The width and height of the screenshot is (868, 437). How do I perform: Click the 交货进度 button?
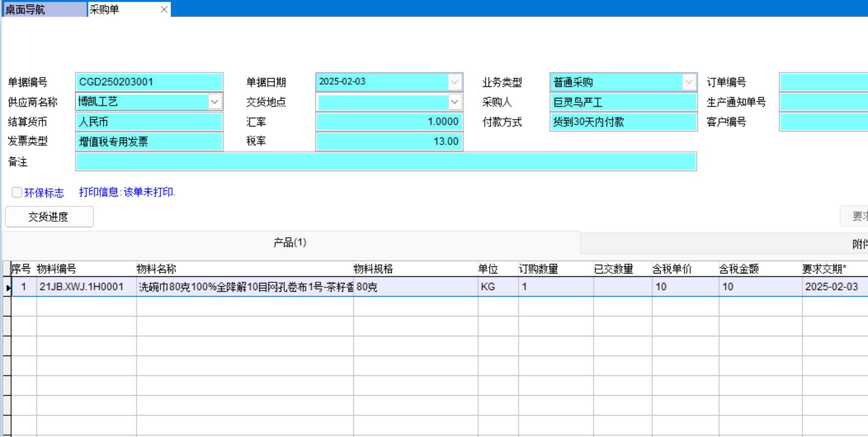click(x=49, y=217)
